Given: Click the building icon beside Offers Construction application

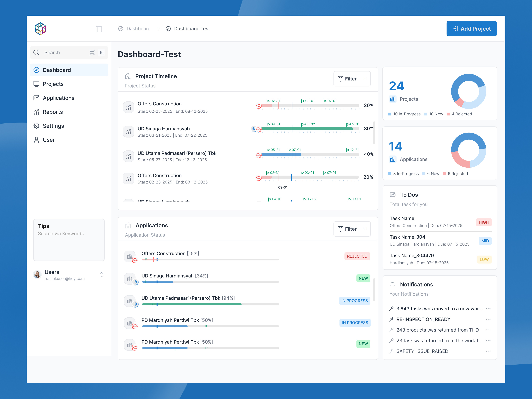Looking at the screenshot, I should (x=130, y=256).
